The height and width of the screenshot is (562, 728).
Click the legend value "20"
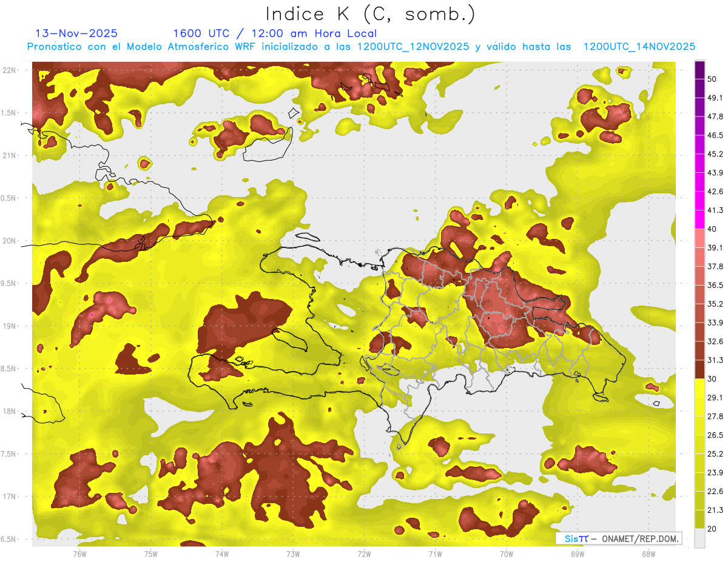click(712, 529)
